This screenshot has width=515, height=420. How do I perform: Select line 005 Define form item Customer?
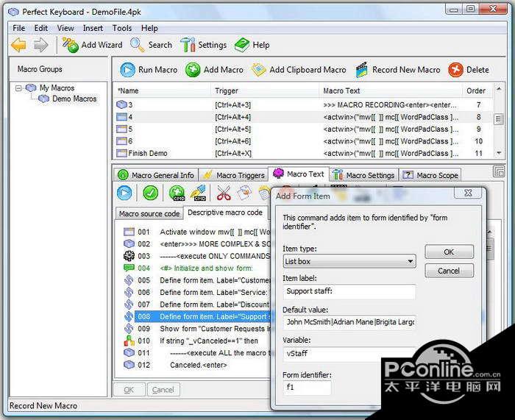(x=196, y=280)
